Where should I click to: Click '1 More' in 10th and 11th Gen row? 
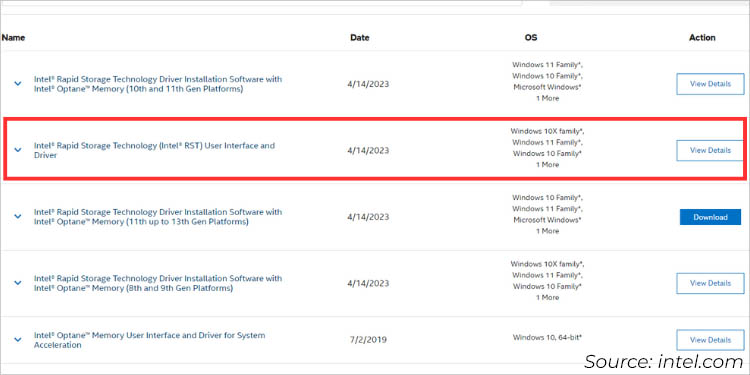[547, 99]
